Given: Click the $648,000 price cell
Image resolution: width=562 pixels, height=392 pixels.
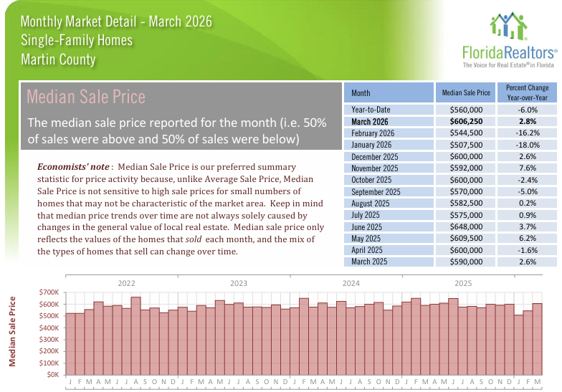Looking at the screenshot, I should click(x=466, y=226).
